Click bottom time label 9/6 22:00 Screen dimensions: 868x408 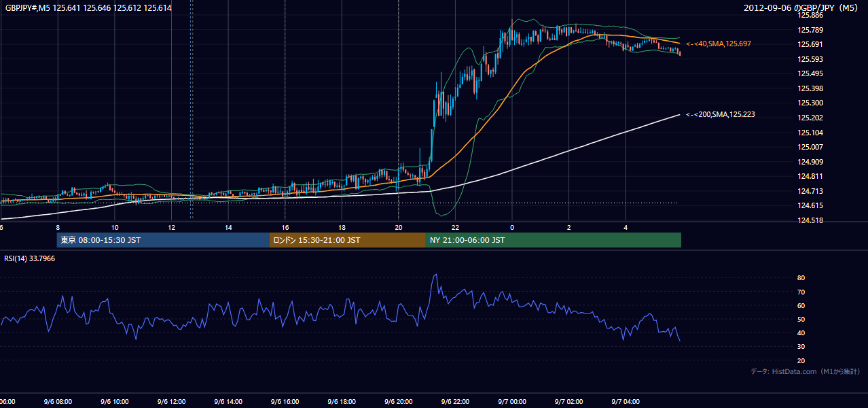point(455,402)
